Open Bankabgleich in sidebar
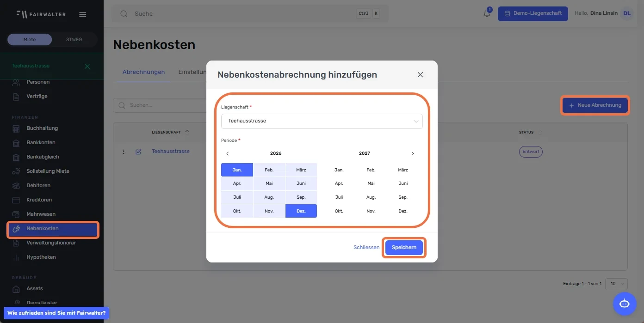The image size is (644, 323). click(x=43, y=157)
